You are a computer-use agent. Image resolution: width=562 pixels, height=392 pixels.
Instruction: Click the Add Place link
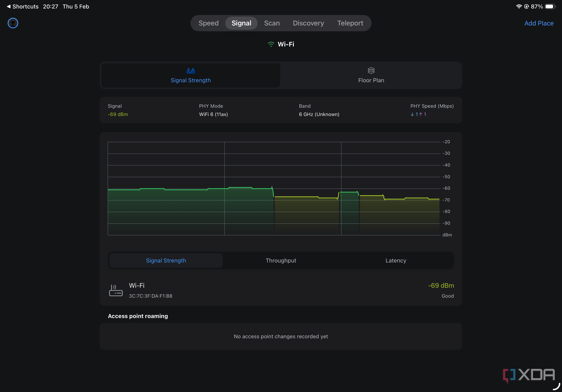tap(539, 23)
